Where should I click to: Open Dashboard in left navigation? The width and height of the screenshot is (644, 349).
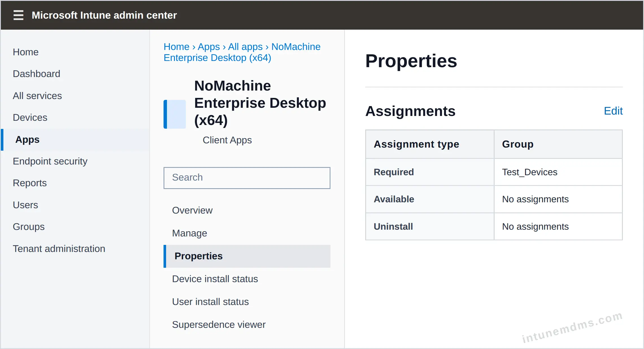tap(36, 74)
